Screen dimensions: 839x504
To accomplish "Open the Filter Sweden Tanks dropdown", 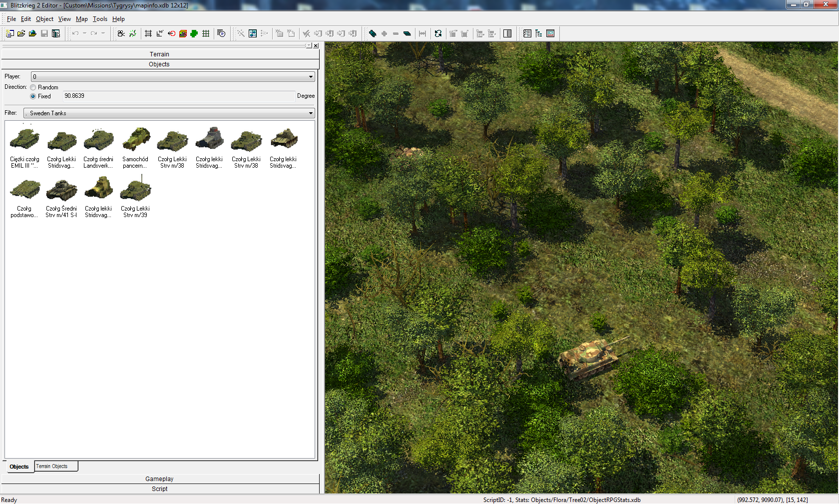I will coord(169,113).
